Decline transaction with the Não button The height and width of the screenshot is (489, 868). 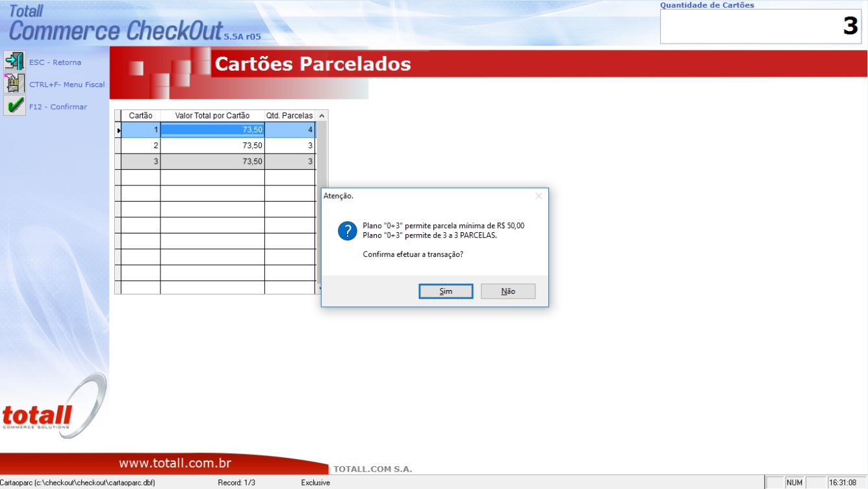(508, 291)
